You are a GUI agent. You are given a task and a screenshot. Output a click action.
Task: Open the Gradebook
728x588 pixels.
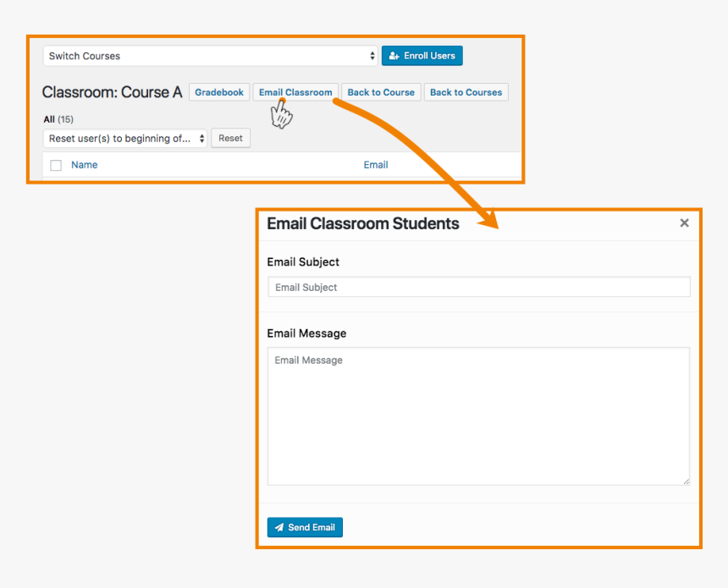pos(219,92)
